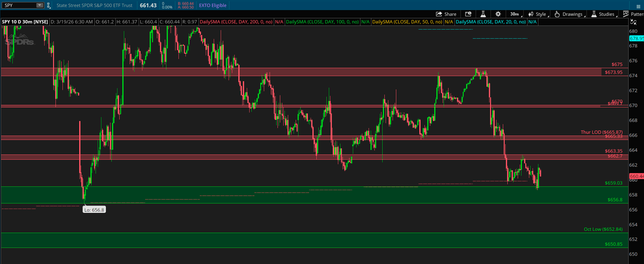Click the 654 price axis label
Image resolution: width=644 pixels, height=264 pixels.
[633, 225]
